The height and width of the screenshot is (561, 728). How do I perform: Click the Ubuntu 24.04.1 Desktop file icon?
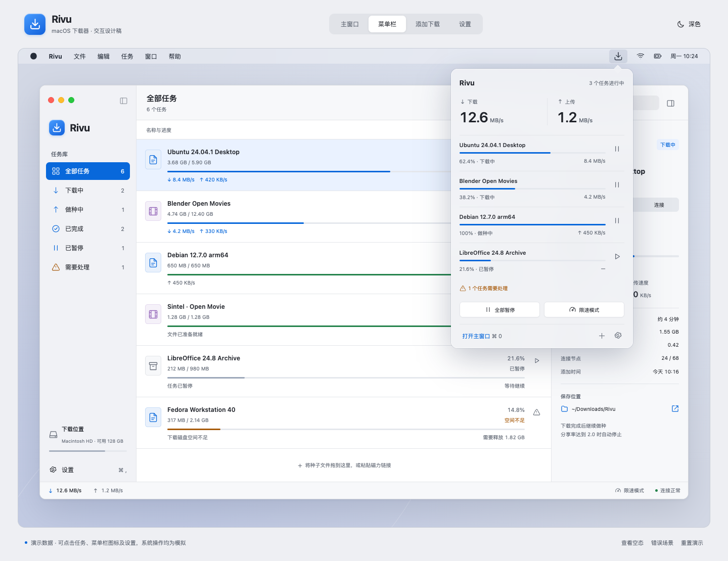coord(153,160)
